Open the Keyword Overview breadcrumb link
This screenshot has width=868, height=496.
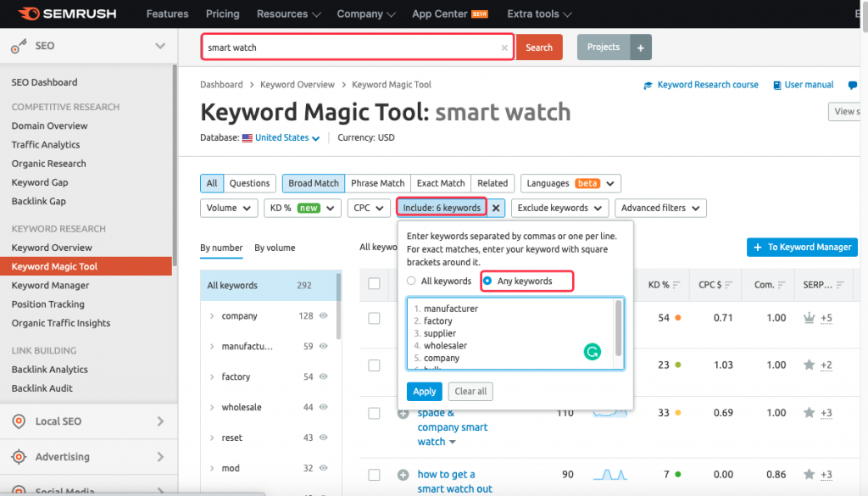298,85
